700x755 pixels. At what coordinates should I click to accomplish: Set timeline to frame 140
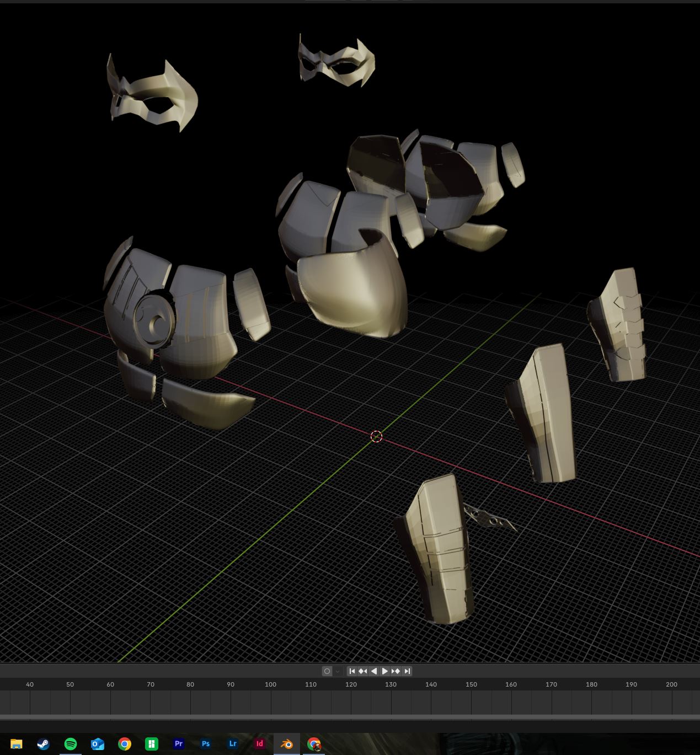point(431,684)
